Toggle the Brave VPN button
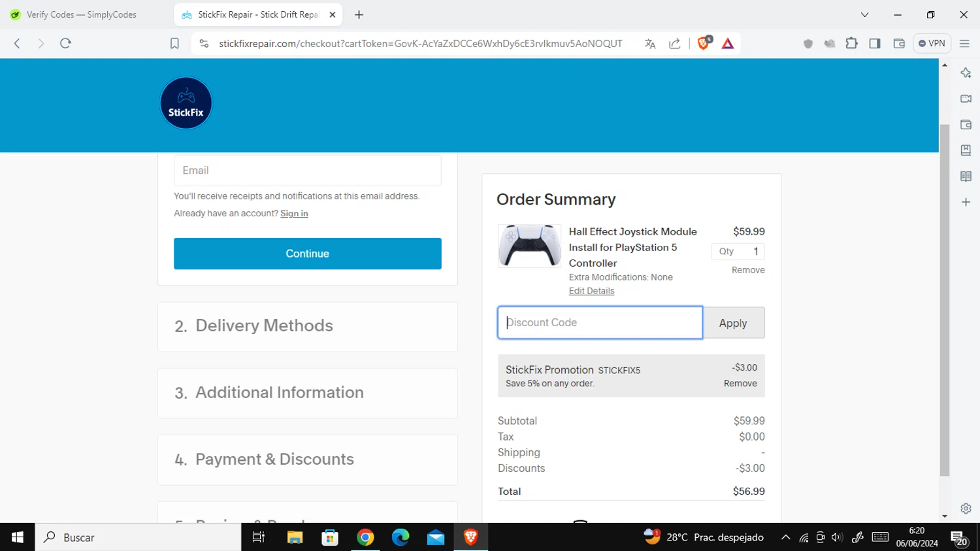The height and width of the screenshot is (551, 980). pyautogui.click(x=932, y=43)
